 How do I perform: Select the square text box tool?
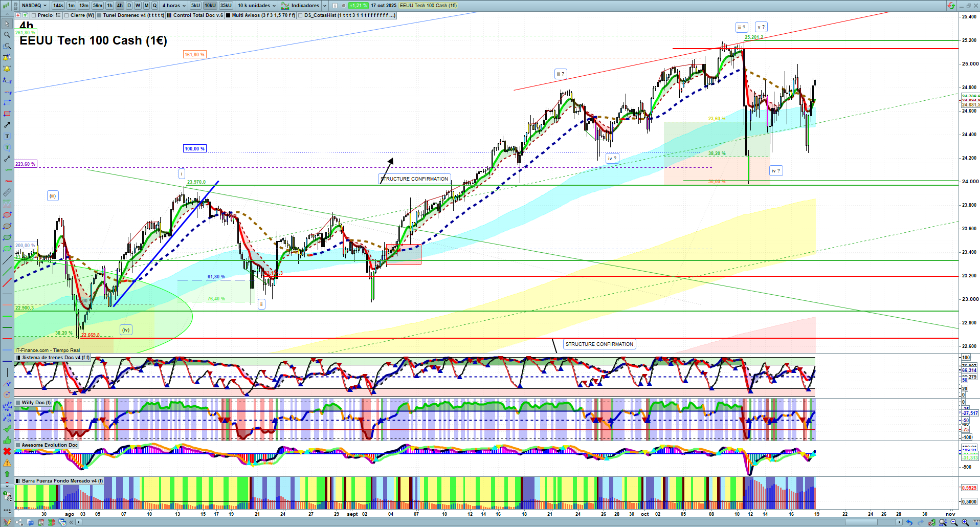(x=7, y=136)
